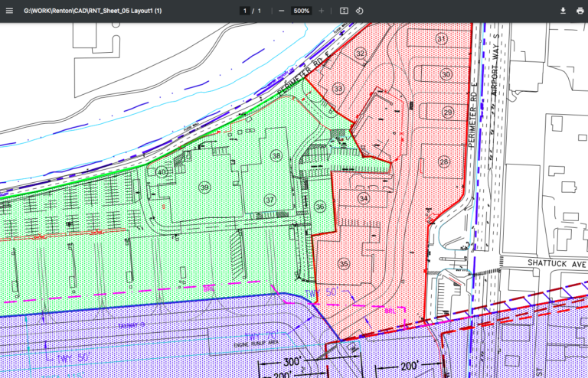Click the 300' dimension label

(293, 363)
